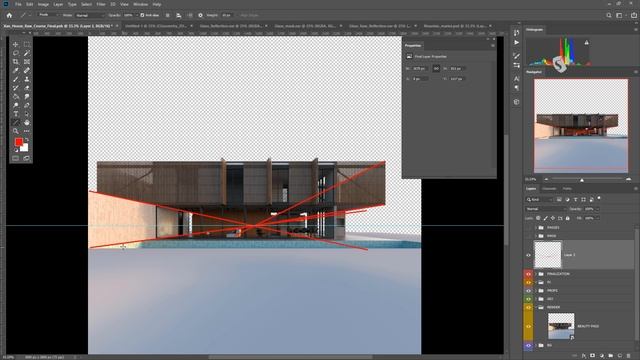Click the Navigator zoom out button
This screenshot has height=360, width=640.
click(546, 179)
